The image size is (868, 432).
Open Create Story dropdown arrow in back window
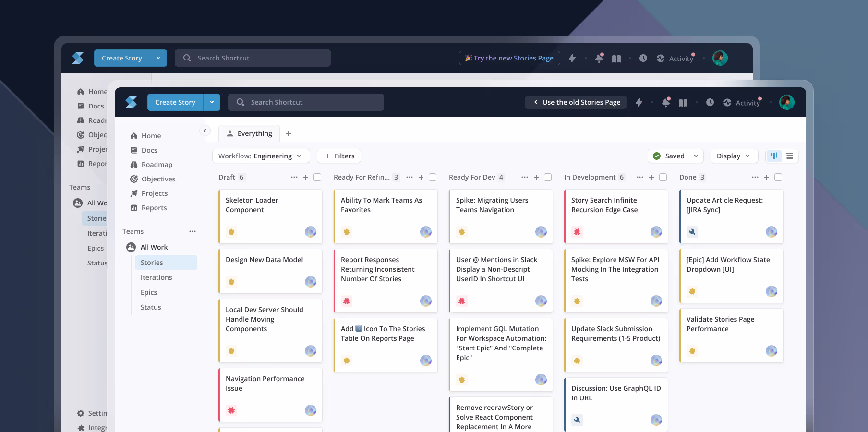tap(158, 58)
